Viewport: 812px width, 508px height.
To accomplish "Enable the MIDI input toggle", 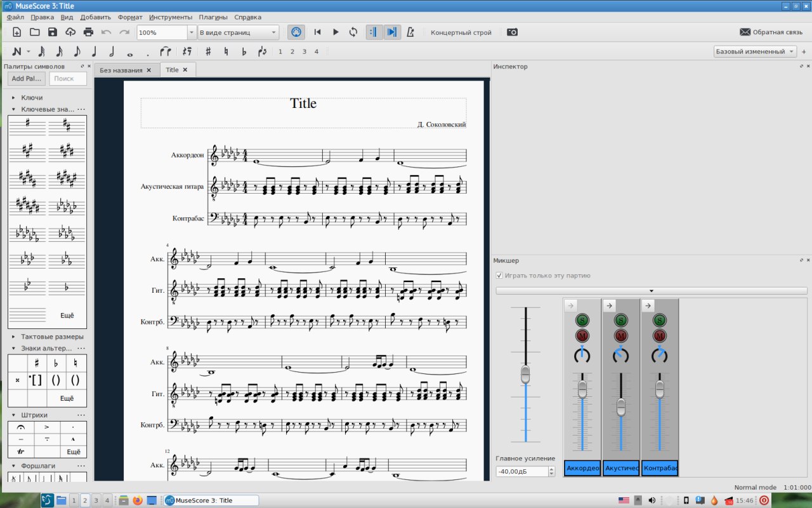I will coord(296,32).
